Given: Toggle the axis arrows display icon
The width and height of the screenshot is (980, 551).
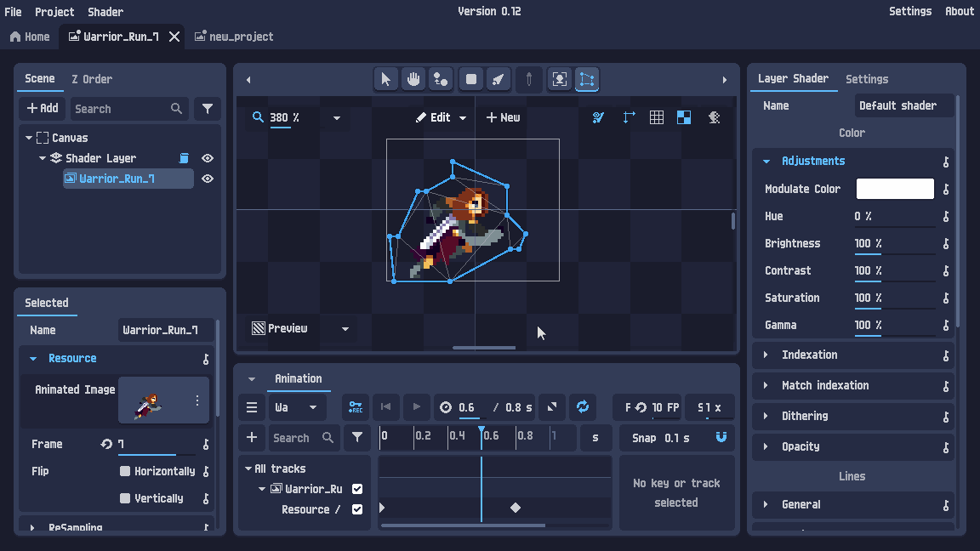Looking at the screenshot, I should (x=629, y=117).
